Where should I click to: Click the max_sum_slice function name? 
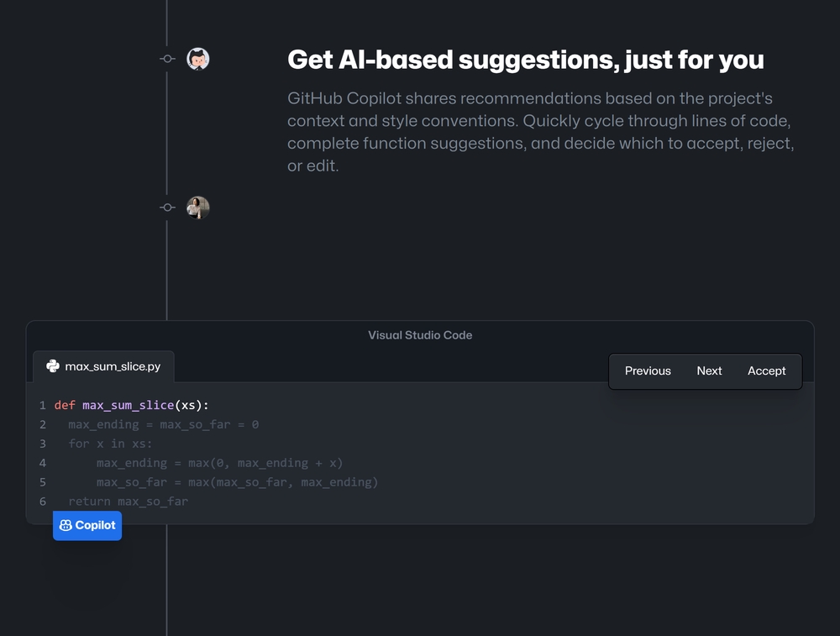[128, 405]
